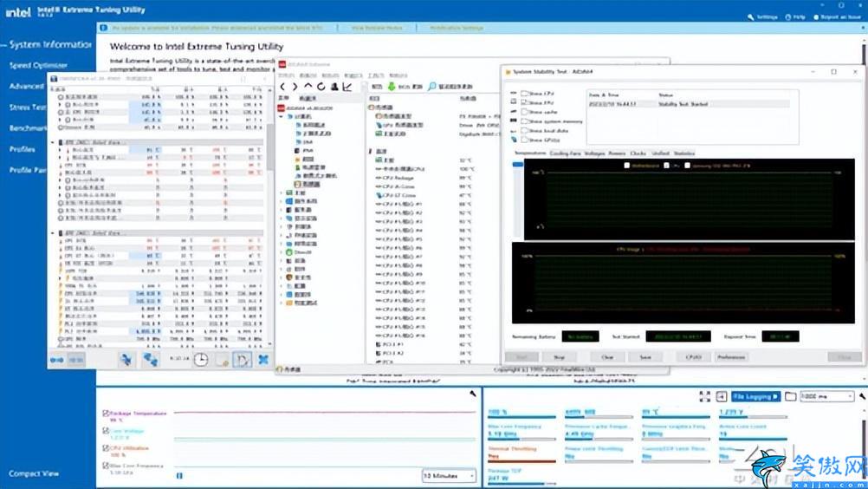Collapse the System Information section in XTU
The width and height of the screenshot is (868, 489).
[x=3, y=45]
